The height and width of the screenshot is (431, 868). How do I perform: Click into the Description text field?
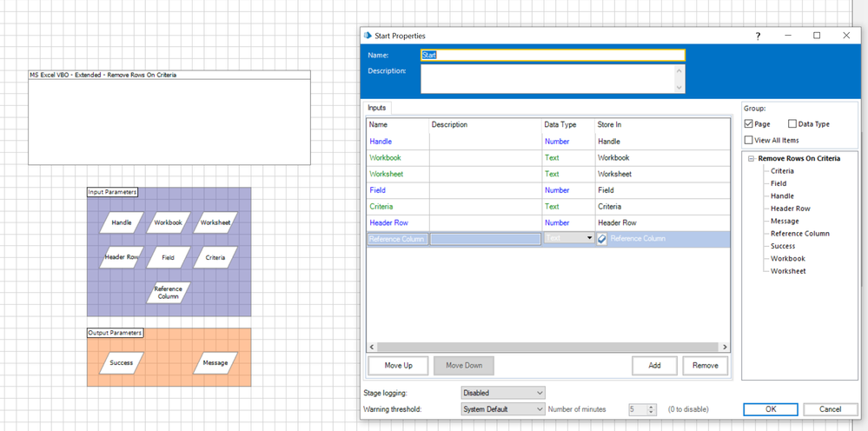coord(547,78)
